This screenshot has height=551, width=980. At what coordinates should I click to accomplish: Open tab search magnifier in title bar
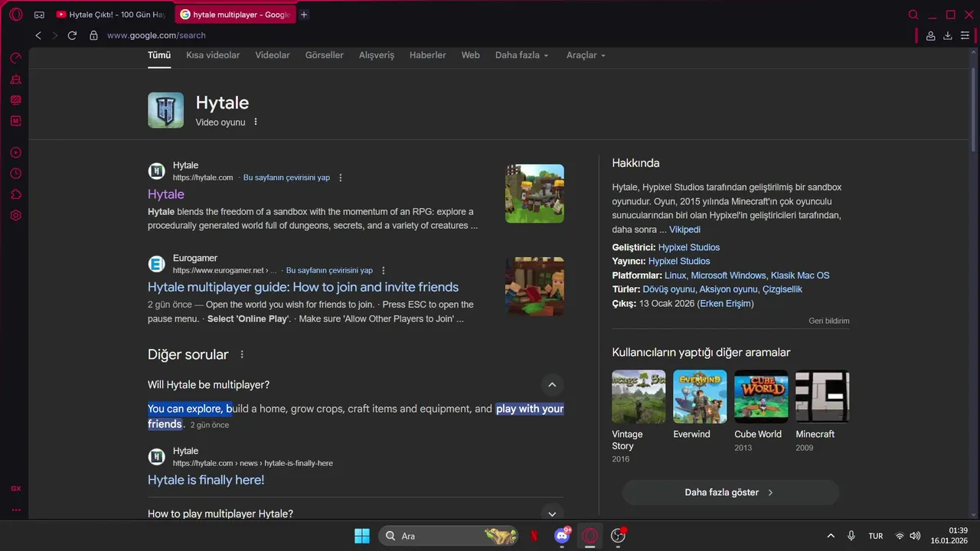tap(913, 15)
